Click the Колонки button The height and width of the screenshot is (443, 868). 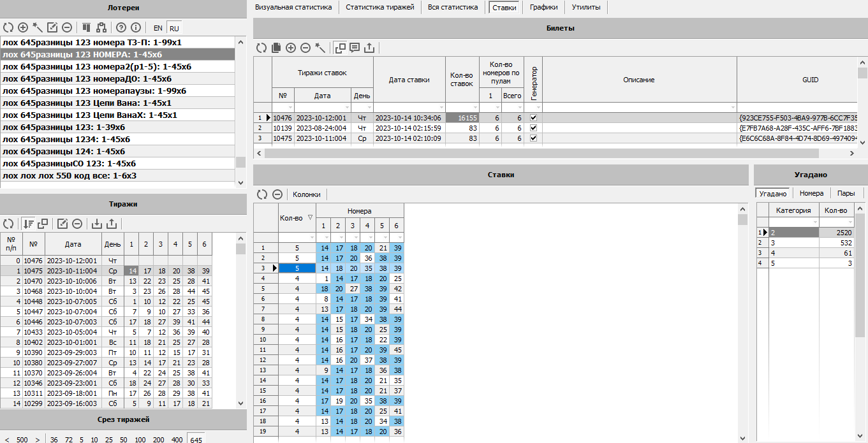pyautogui.click(x=307, y=194)
